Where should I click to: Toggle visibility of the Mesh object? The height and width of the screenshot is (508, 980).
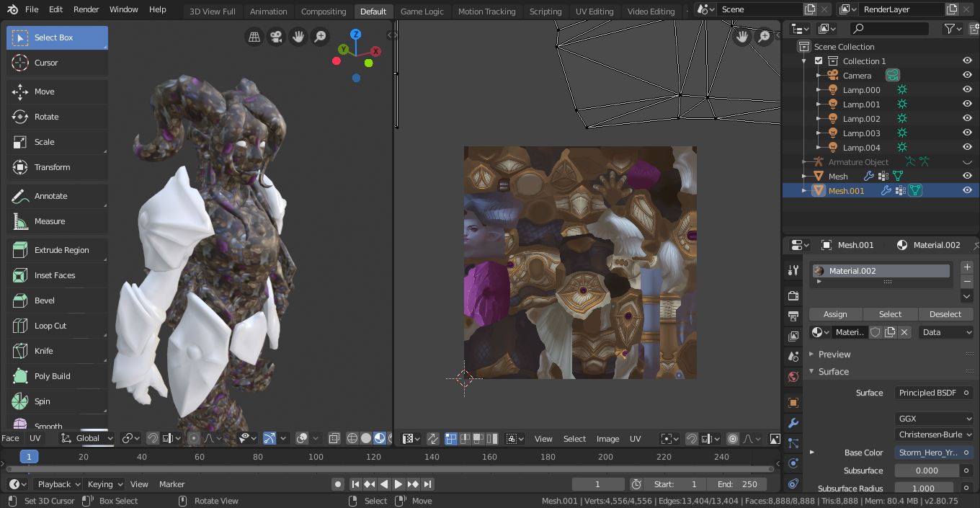pos(967,176)
